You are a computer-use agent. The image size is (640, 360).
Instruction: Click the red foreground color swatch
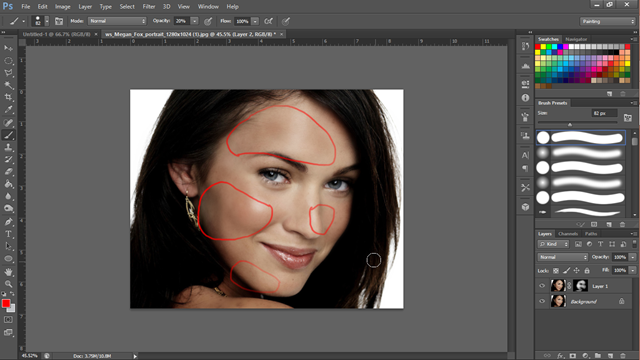[6, 303]
